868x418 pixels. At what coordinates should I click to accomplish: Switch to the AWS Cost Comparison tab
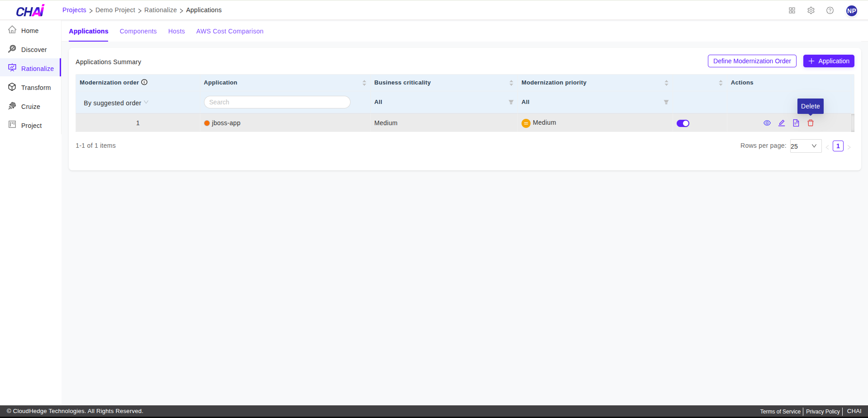coord(229,31)
